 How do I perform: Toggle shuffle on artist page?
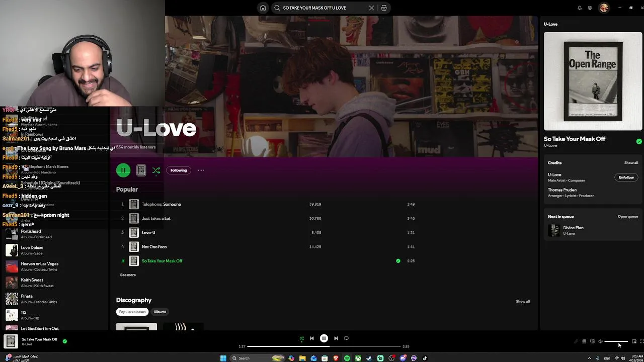[x=156, y=170]
